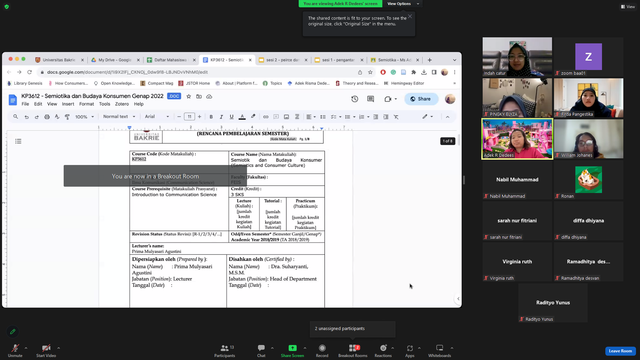640x360 pixels.
Task: Click the font size field
Action: pos(189,117)
